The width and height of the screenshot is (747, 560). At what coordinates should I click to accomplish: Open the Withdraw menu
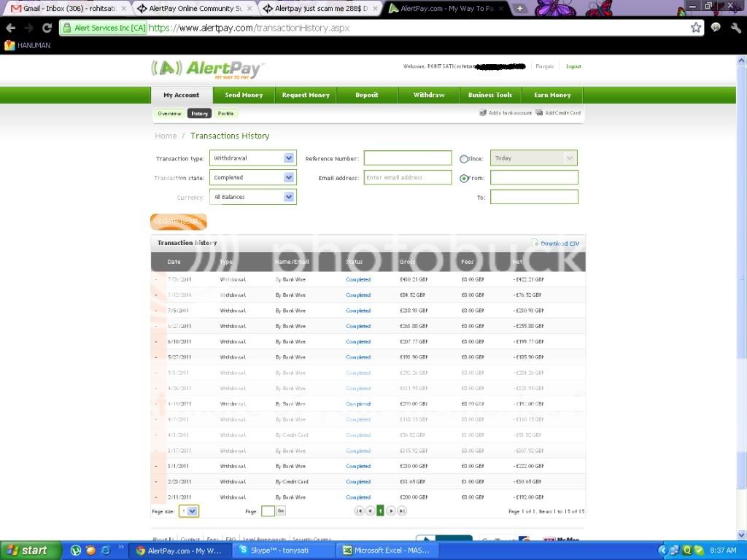(x=429, y=95)
